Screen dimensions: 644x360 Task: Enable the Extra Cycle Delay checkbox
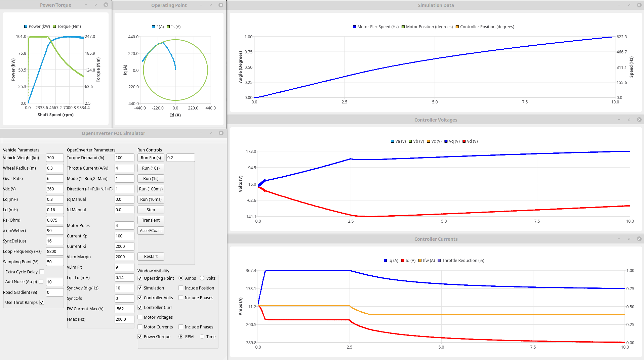[42, 272]
